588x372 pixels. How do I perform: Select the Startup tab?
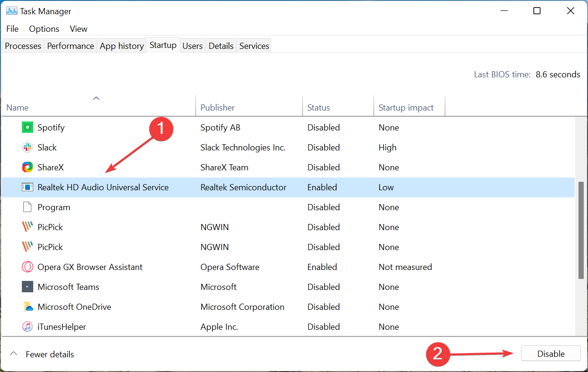pos(163,45)
